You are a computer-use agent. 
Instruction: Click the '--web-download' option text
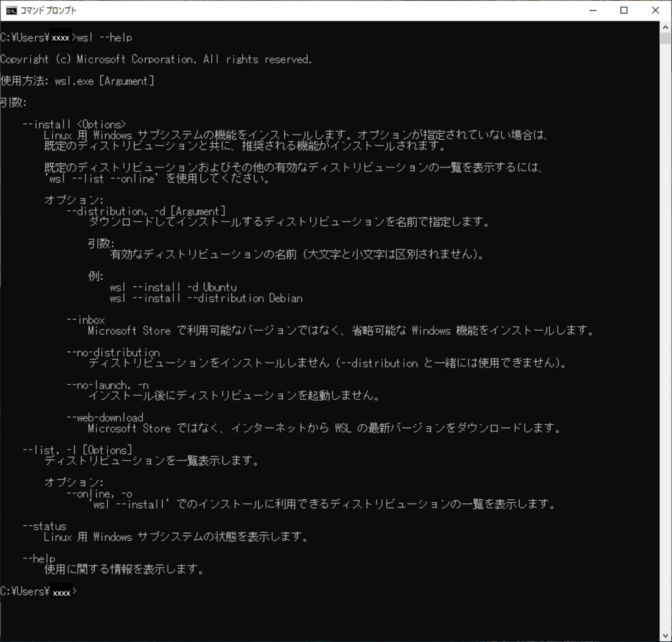point(105,417)
